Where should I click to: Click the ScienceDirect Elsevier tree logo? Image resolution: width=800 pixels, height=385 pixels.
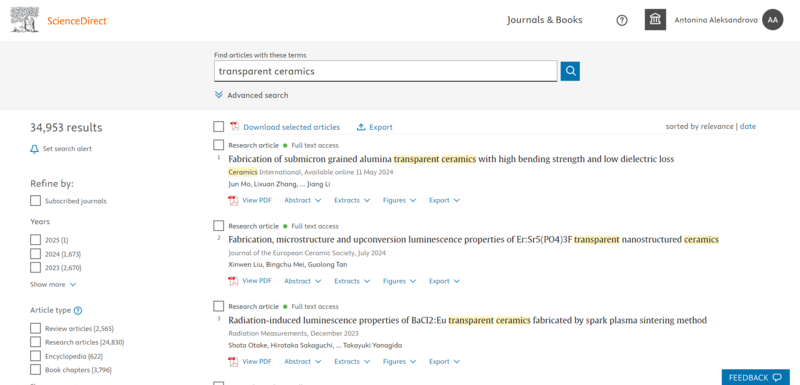click(x=24, y=20)
